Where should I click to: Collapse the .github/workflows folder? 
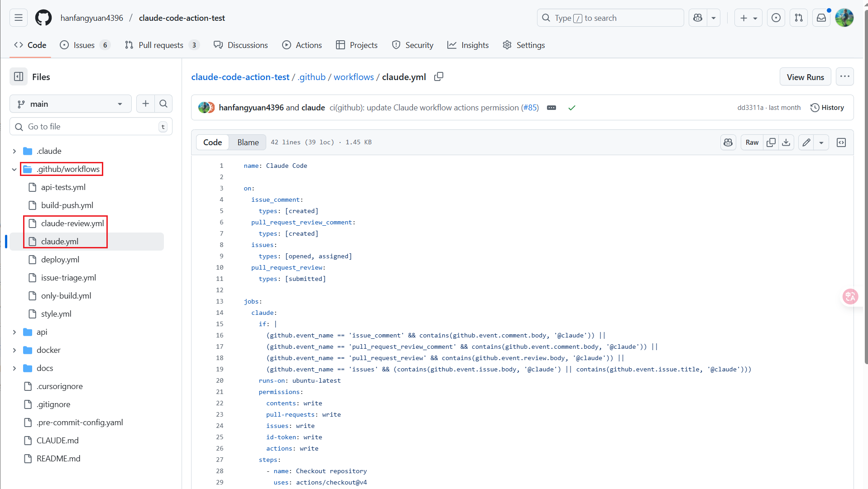pyautogui.click(x=14, y=169)
